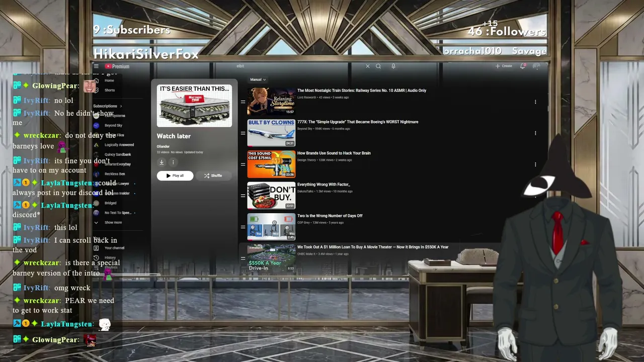
Task: Click GlowingPear's emote in the last chat line
Action: click(90, 340)
